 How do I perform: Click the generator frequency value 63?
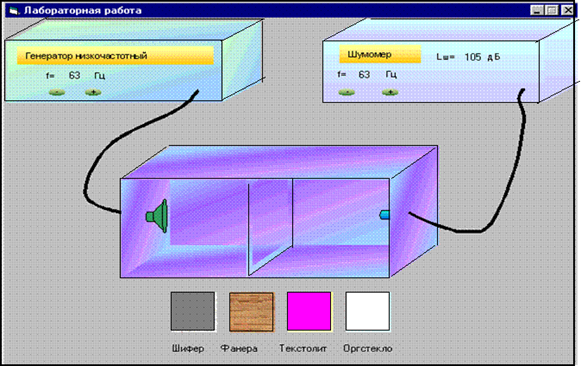click(74, 76)
